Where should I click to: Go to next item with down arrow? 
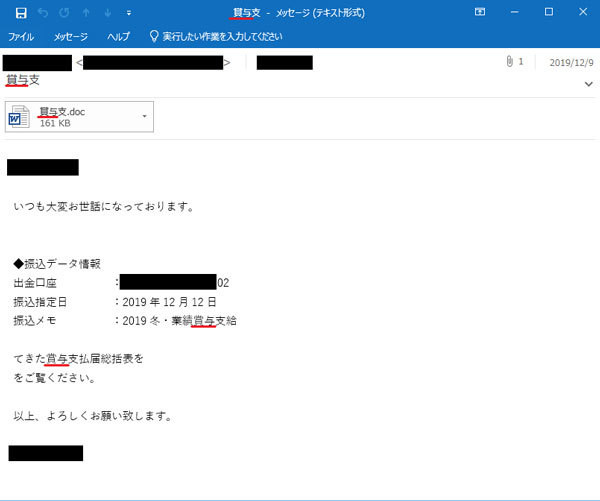108,13
